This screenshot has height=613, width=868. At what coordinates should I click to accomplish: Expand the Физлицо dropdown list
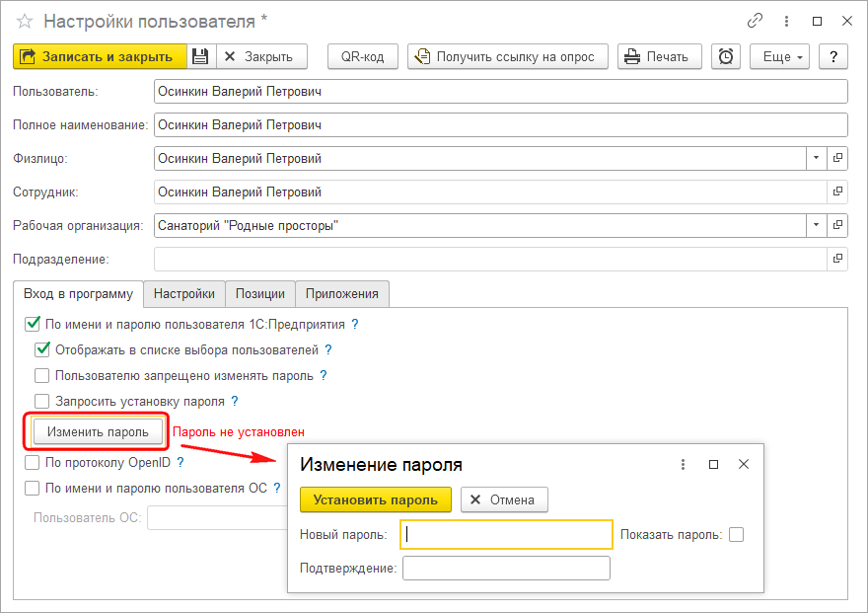(x=816, y=158)
